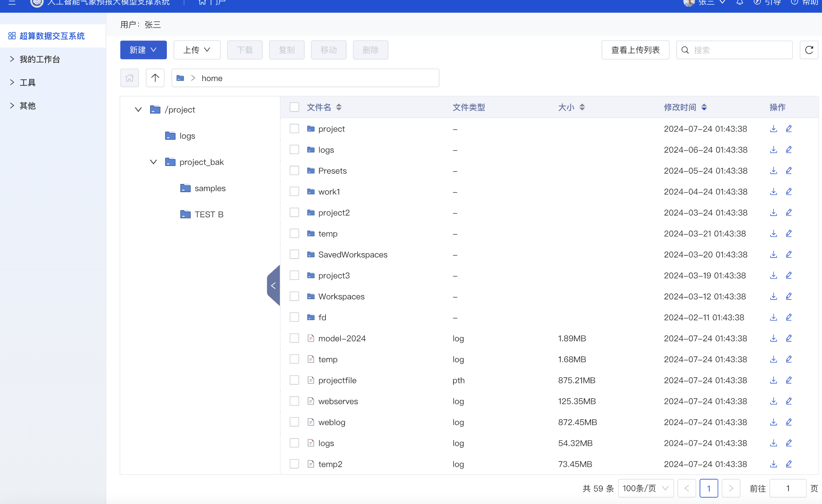Collapse the project_bak tree node
Image resolution: width=822 pixels, height=504 pixels.
(x=153, y=162)
